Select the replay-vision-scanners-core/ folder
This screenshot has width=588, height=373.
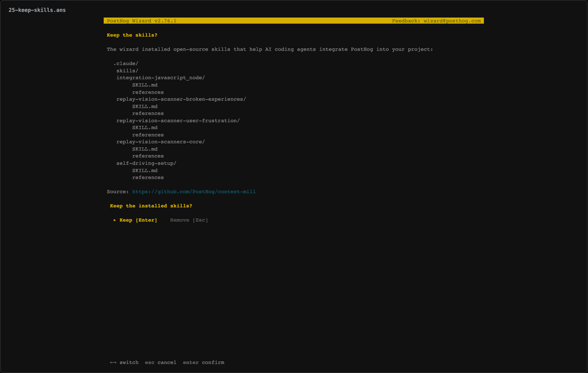(161, 142)
